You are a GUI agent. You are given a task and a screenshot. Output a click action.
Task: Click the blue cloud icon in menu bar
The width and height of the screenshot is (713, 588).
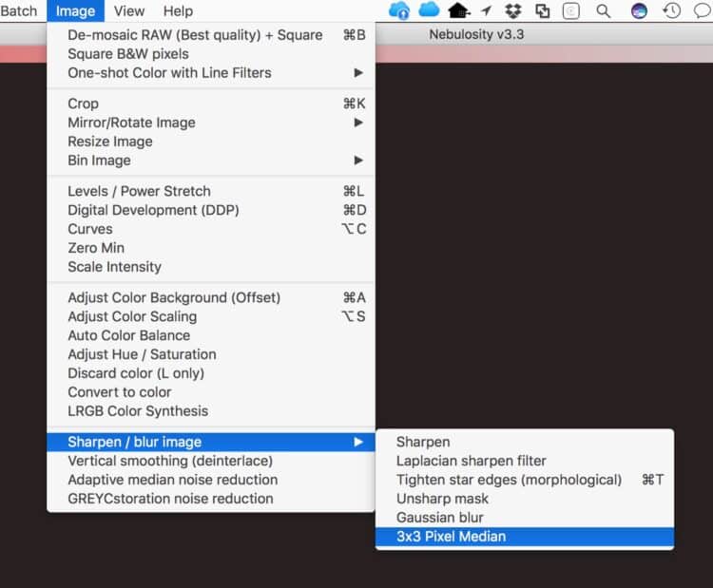[x=429, y=9]
